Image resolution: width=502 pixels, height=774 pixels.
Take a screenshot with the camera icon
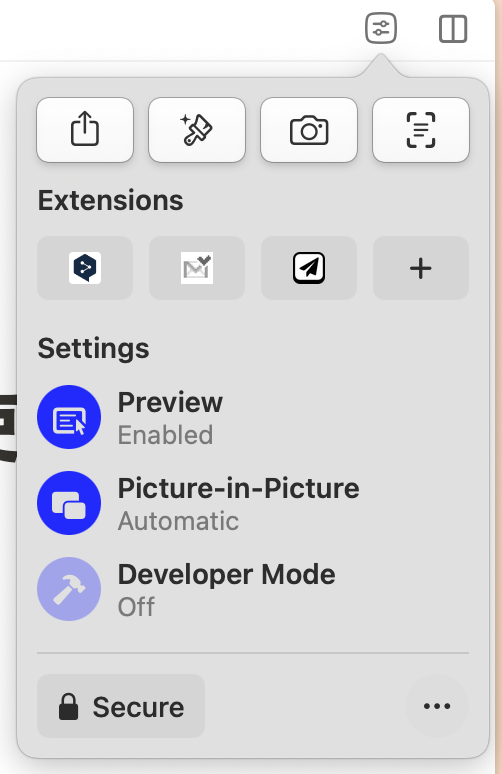pos(309,130)
